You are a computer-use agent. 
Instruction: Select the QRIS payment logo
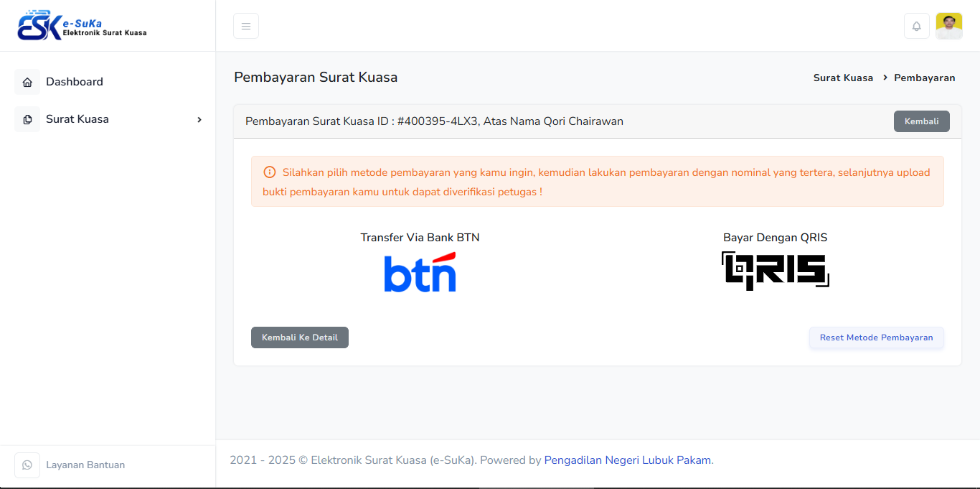(775, 271)
